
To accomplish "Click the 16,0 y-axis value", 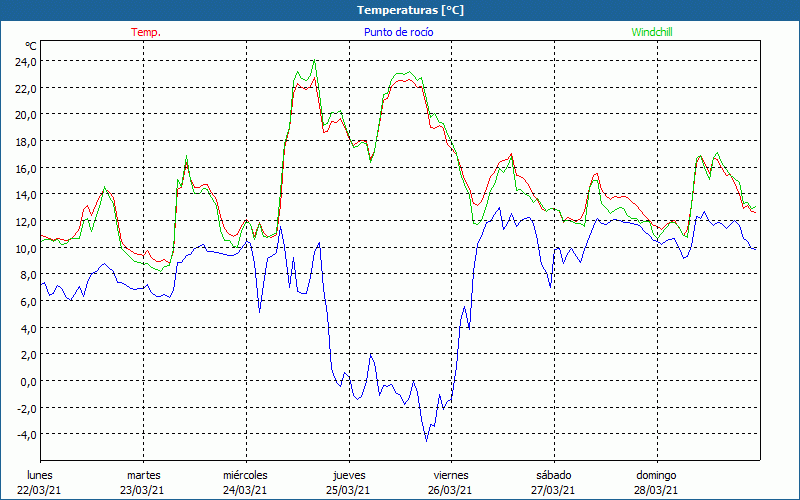I will pyautogui.click(x=25, y=168).
